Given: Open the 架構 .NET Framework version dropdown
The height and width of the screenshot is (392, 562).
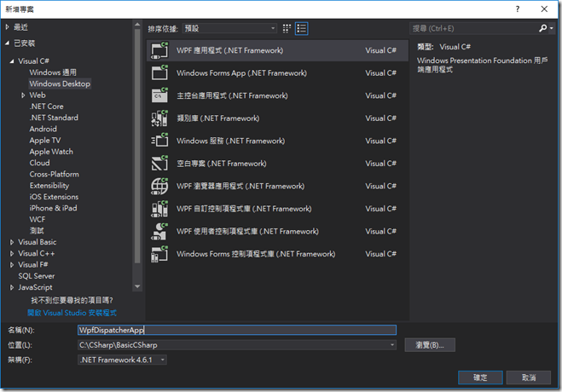Looking at the screenshot, I should point(122,360).
